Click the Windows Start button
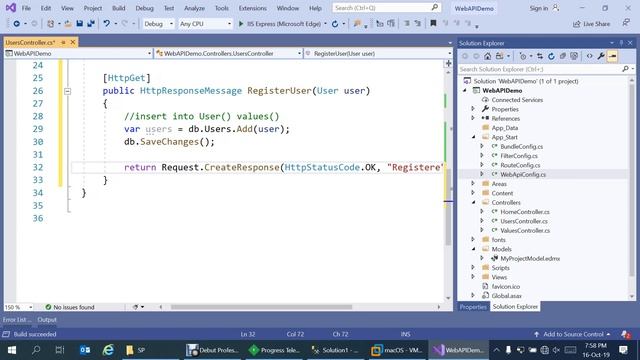 (12, 350)
